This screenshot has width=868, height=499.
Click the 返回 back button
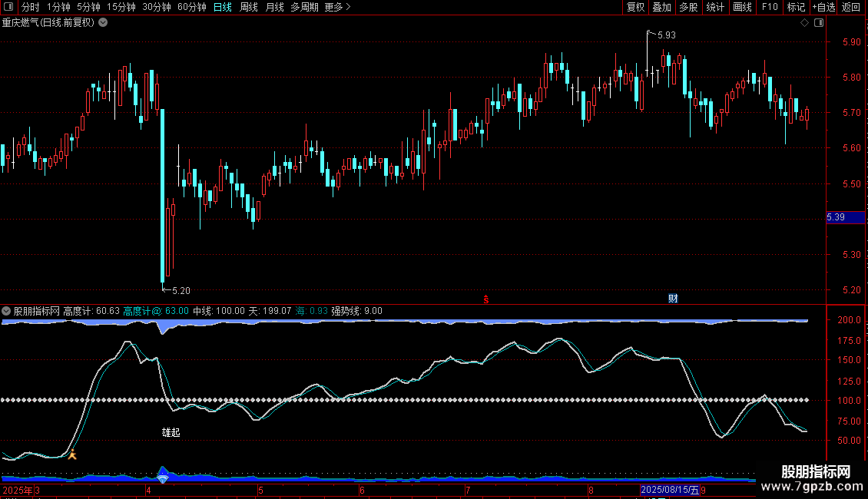851,7
